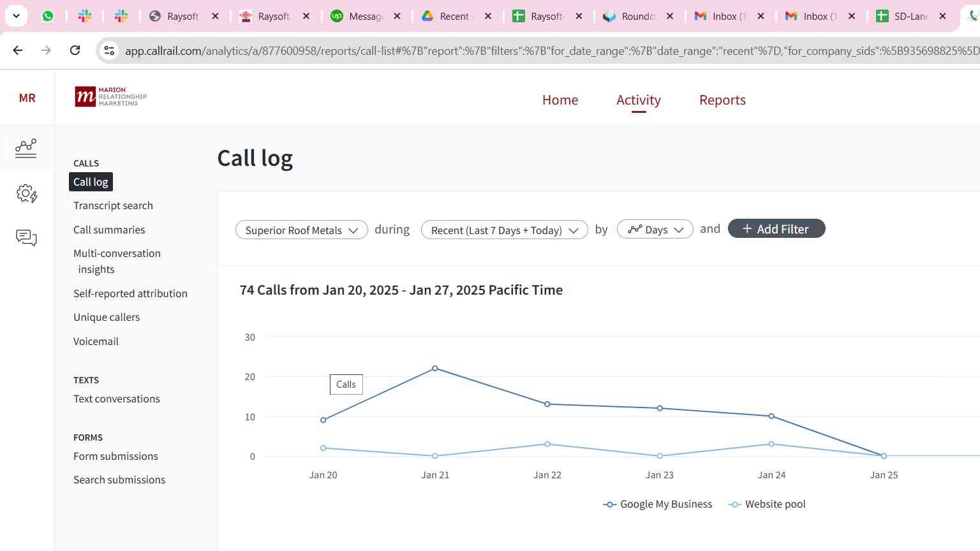980x551 pixels.
Task: Open the settings gear with lightning icon
Action: [x=26, y=193]
